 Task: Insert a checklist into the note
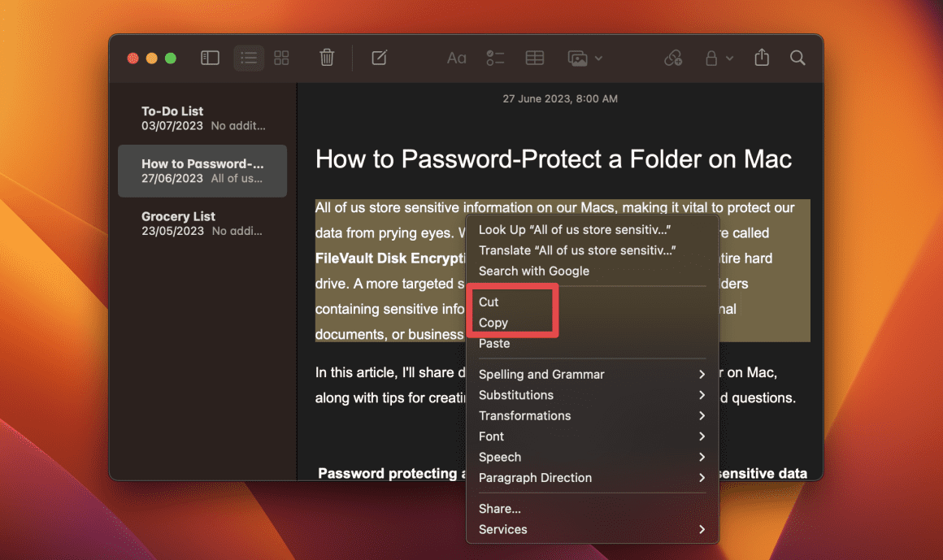pyautogui.click(x=495, y=58)
